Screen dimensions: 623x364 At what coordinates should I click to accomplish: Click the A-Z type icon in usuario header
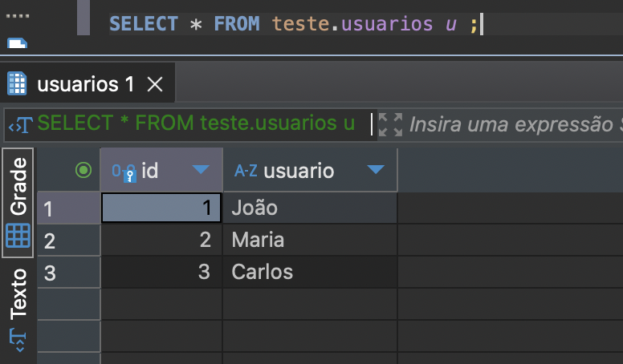tap(246, 171)
